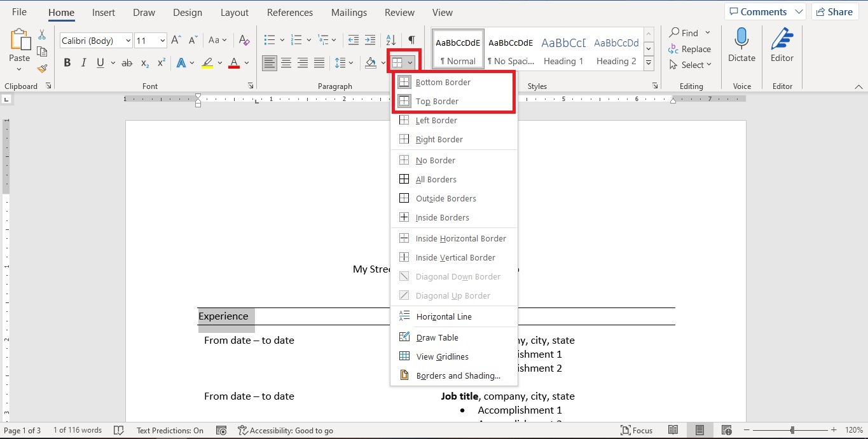Apply superscript formatting

point(162,63)
